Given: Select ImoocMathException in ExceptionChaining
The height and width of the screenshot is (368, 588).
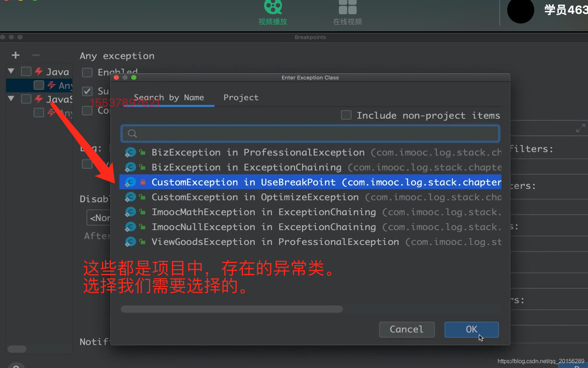Looking at the screenshot, I should click(x=310, y=212).
